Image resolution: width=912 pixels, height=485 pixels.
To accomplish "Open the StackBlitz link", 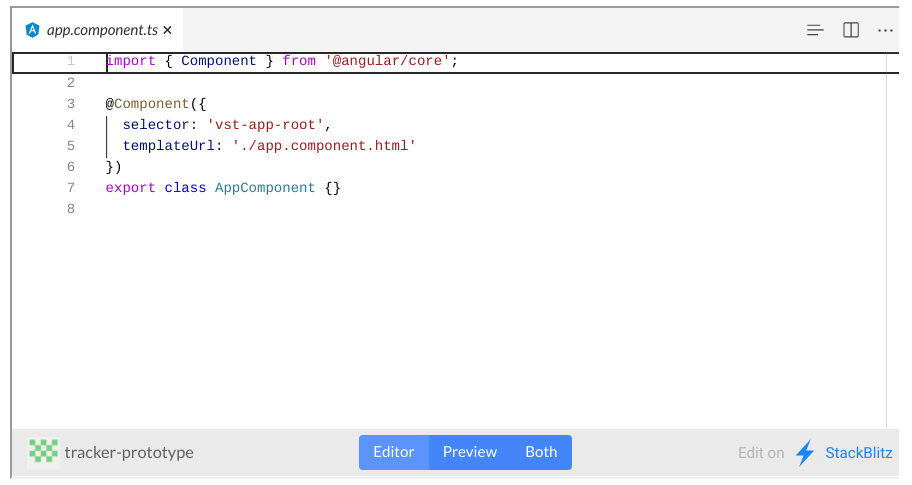I will click(x=858, y=453).
